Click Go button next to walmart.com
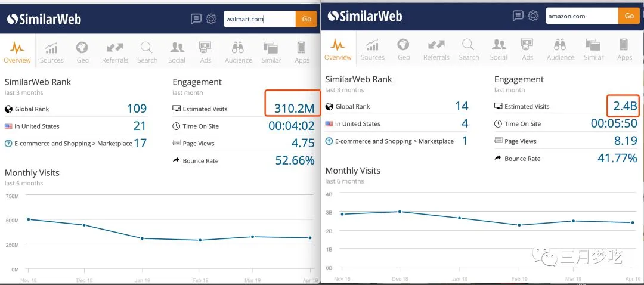Screen dimensions: 644x285 point(306,19)
